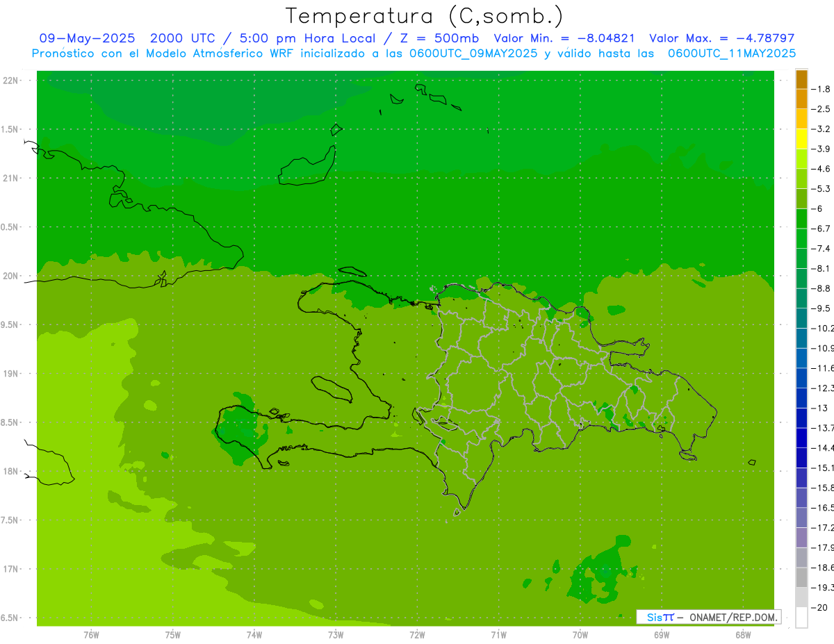Click the "74W" longitude label
Viewport: 834px width, 644px height.
(254, 635)
